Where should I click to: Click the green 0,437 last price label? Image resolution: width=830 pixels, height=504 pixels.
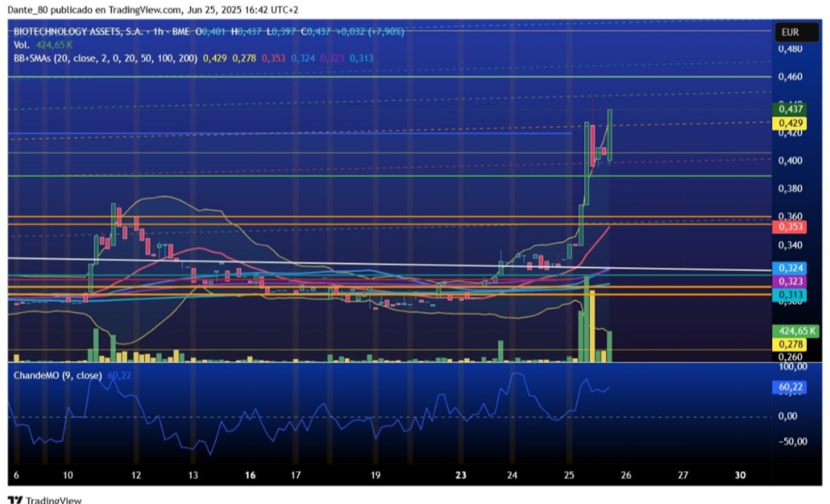coord(788,109)
